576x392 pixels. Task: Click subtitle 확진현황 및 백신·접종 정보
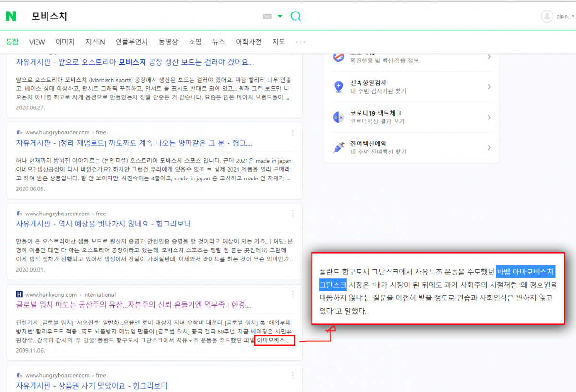384,60
